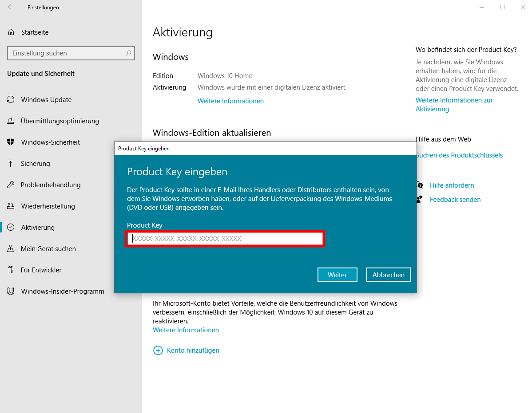The height and width of the screenshot is (413, 532).
Task: Click the Windows Update sync icon
Action: pyautogui.click(x=11, y=100)
